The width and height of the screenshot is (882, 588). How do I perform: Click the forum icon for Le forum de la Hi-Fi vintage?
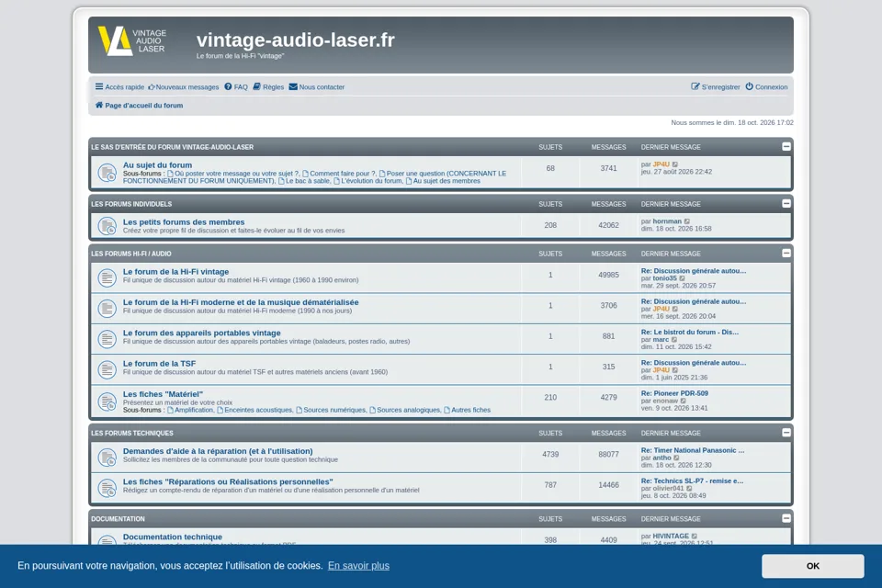(107, 277)
